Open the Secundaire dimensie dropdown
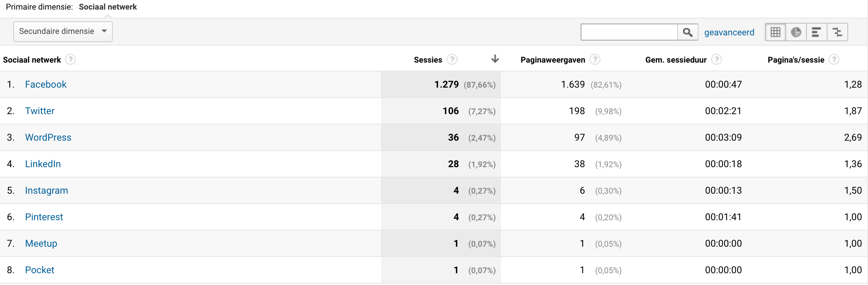This screenshot has height=285, width=868. coord(63,32)
